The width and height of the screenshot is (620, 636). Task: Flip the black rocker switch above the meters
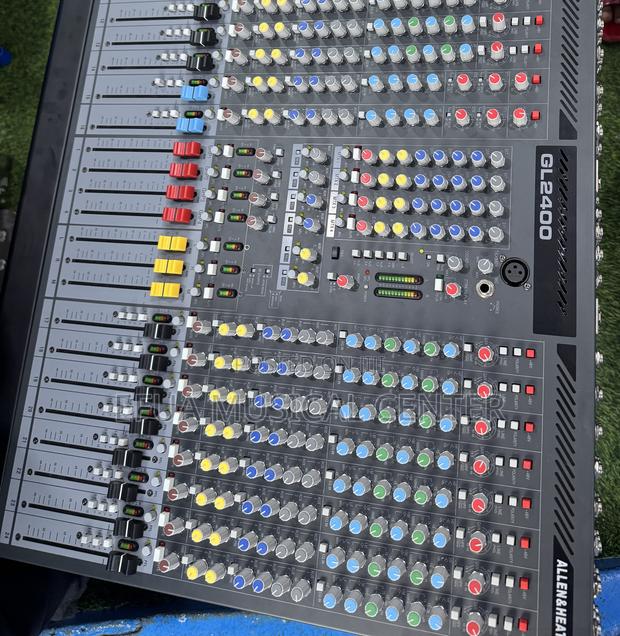[335, 252]
